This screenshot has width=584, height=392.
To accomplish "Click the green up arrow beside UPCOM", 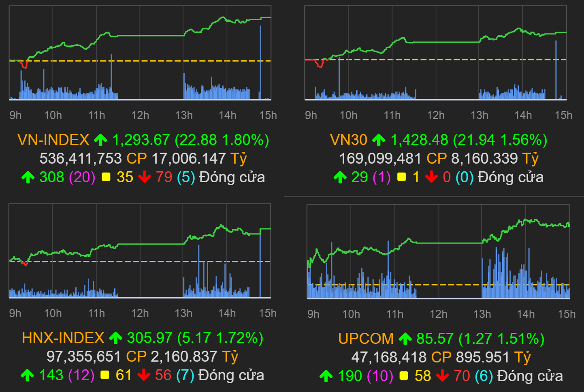I will pyautogui.click(x=405, y=339).
